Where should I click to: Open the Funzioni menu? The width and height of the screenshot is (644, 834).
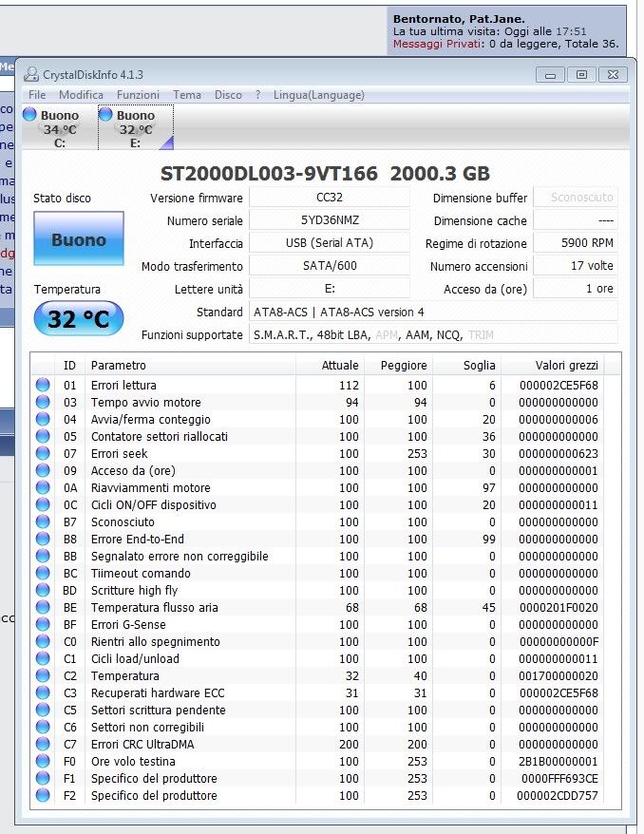138,95
